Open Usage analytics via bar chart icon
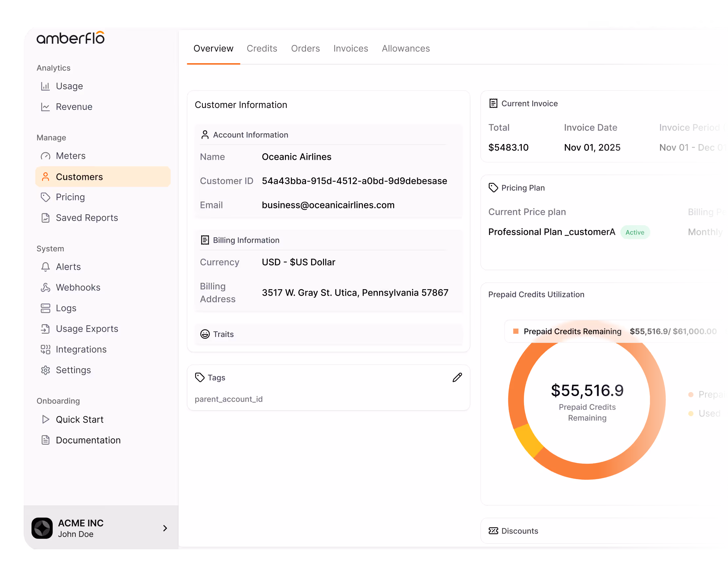Screen dimensions: 728x569 tap(45, 86)
